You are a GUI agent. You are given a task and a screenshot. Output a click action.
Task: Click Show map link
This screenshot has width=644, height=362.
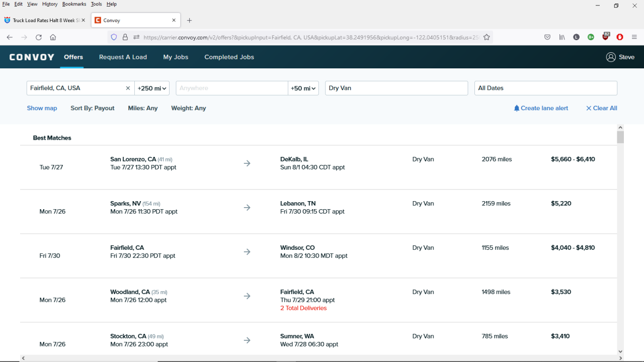42,108
